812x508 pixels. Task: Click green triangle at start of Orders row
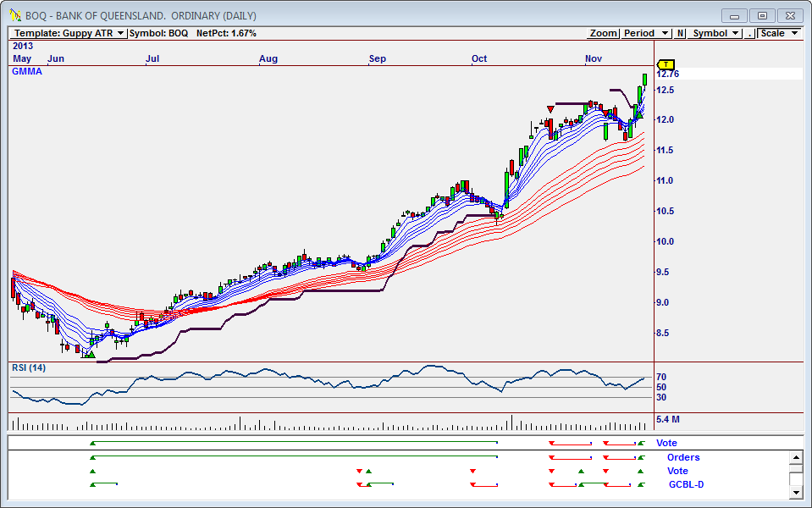[92, 457]
